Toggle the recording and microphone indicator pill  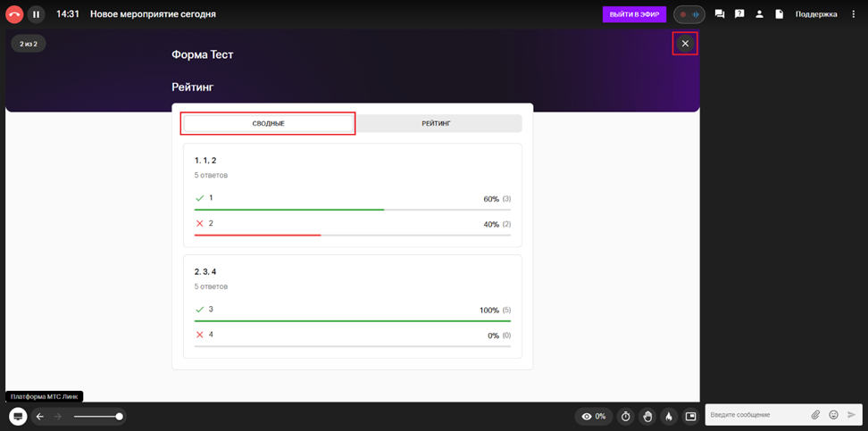(x=689, y=14)
